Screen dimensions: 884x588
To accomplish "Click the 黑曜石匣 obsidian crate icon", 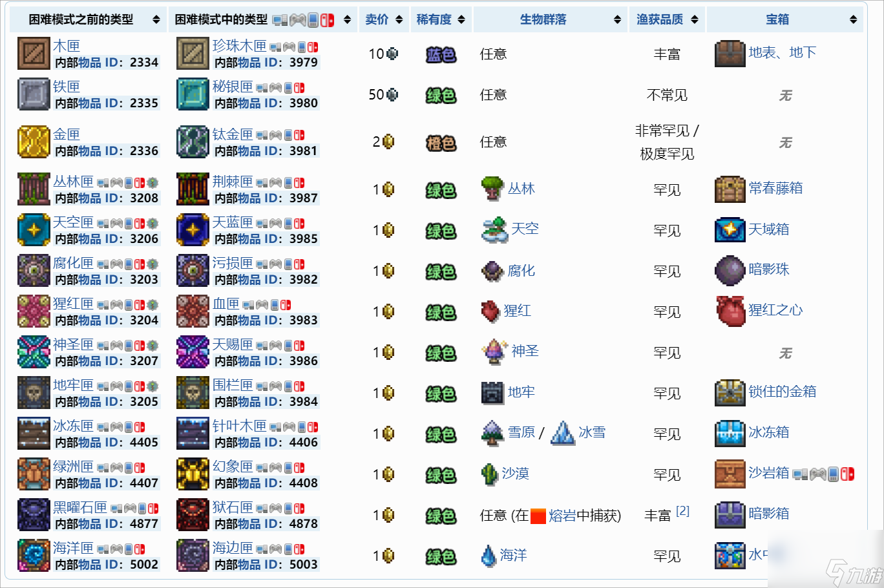I will [34, 515].
